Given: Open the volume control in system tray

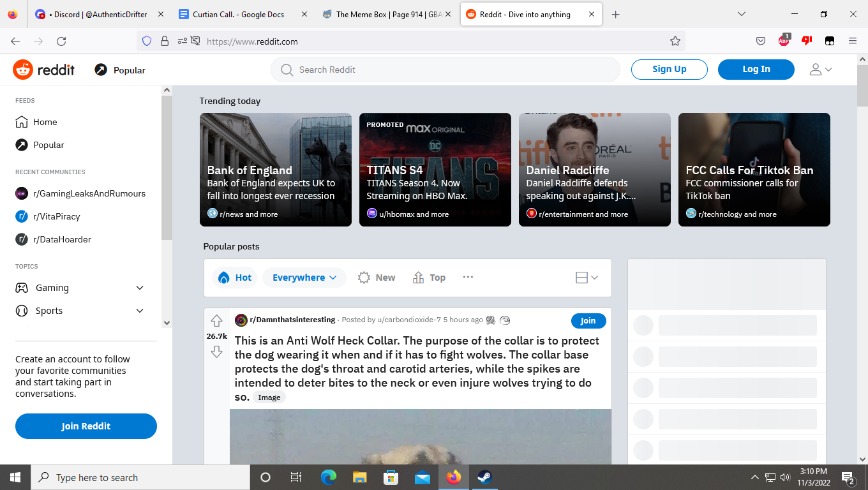Looking at the screenshot, I should tap(785, 477).
